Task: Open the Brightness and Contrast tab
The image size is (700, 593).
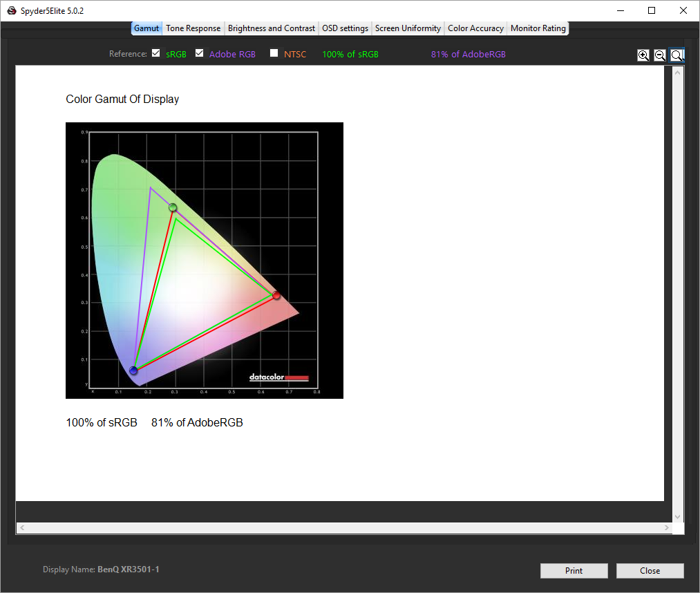Action: 271,28
